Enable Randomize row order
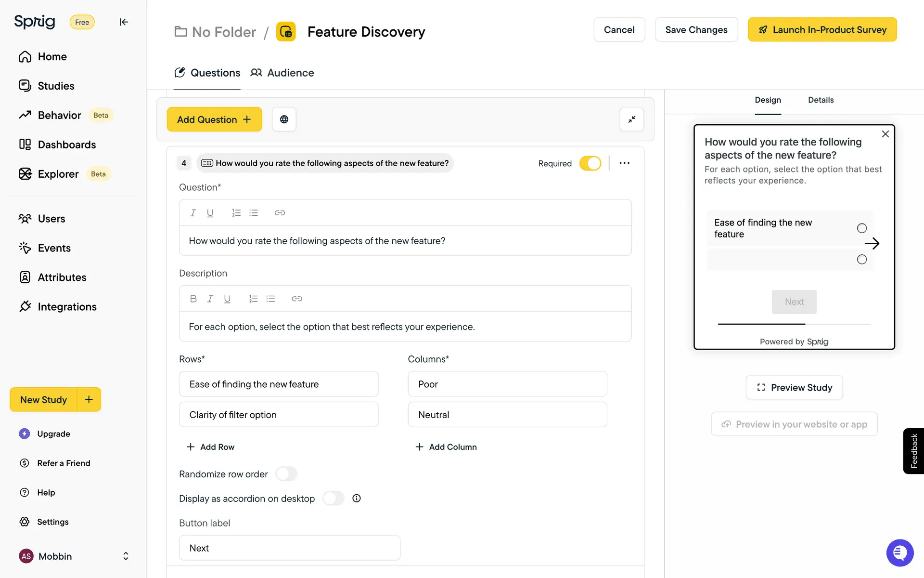 click(286, 474)
